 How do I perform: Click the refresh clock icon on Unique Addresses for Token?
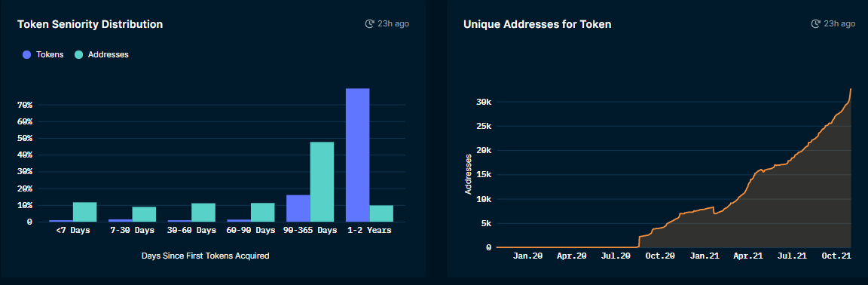coord(815,24)
